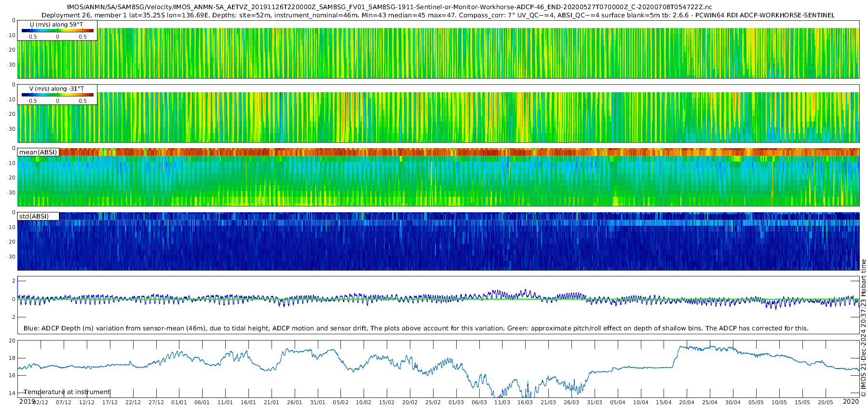
Task: Click the 2020 year label
Action: coord(851,401)
